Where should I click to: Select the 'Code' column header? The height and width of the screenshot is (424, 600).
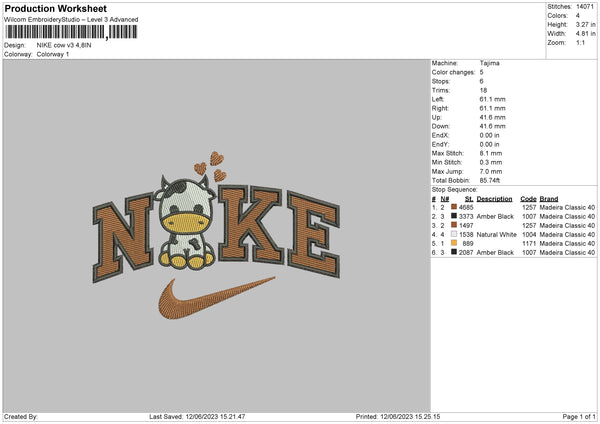click(x=528, y=199)
